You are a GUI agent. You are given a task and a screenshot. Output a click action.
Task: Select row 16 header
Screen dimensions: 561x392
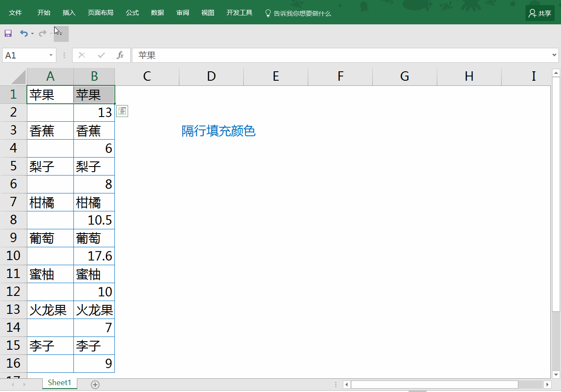14,363
